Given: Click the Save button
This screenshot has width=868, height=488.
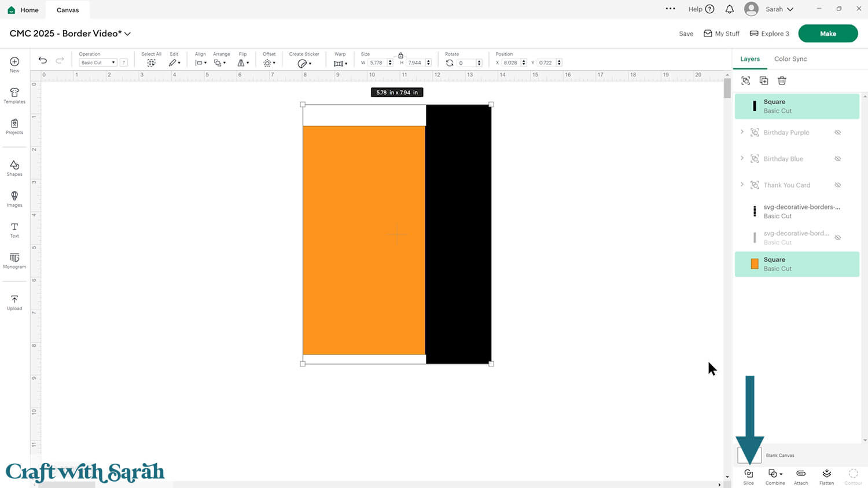Looking at the screenshot, I should click(686, 34).
